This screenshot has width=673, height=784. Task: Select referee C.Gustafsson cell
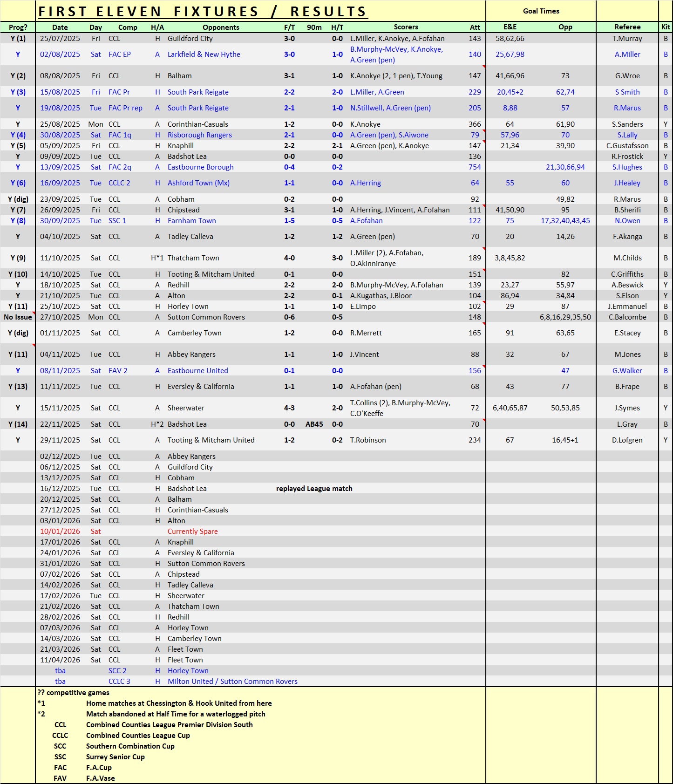(627, 146)
